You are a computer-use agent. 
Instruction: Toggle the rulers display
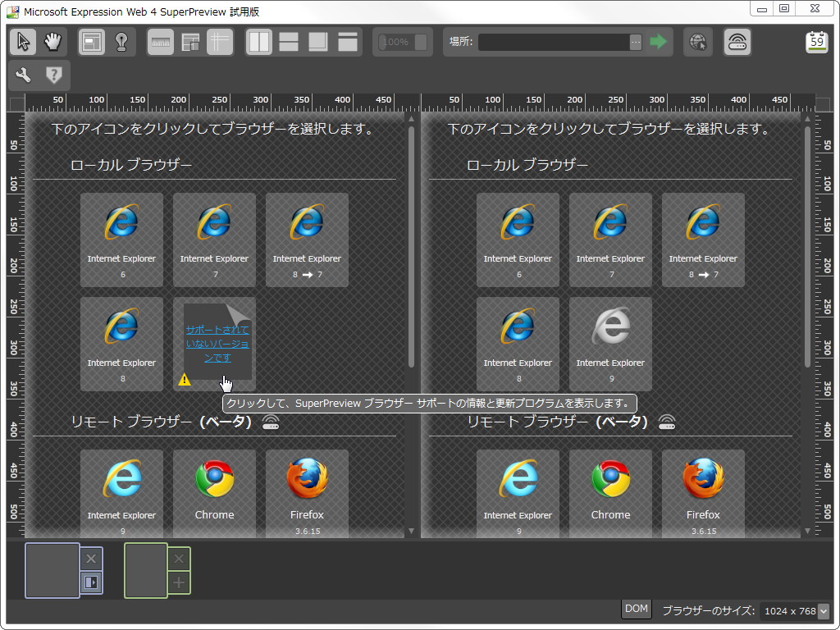pos(159,40)
